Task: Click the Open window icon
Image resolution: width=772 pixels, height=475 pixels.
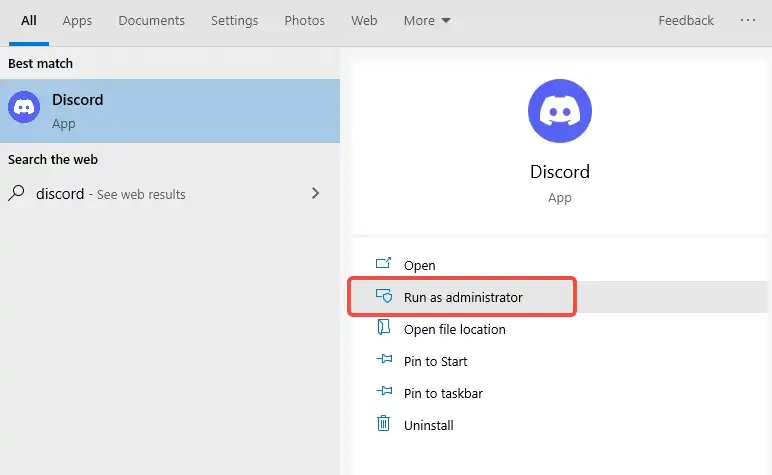Action: [384, 263]
